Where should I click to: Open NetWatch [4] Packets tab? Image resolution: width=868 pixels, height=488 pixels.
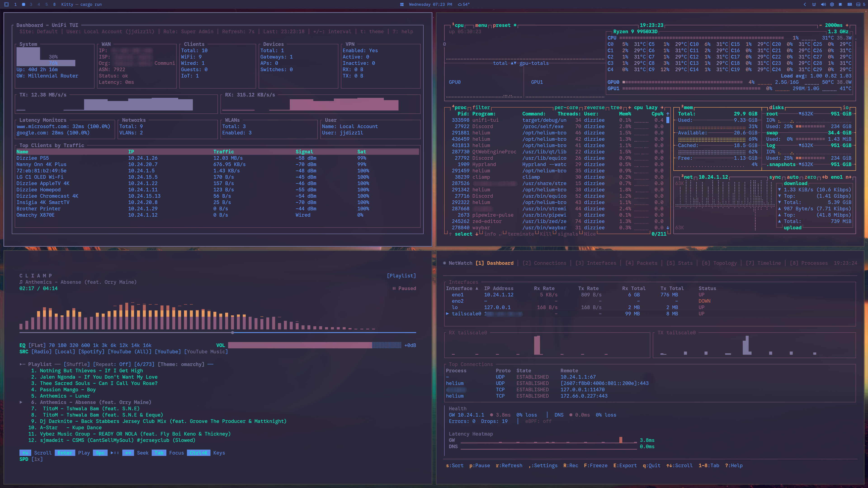tap(641, 263)
